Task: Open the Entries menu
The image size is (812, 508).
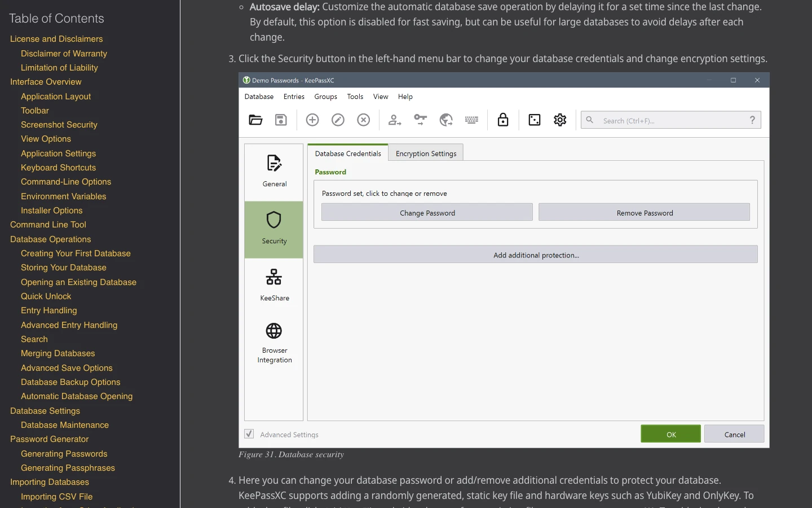Action: (294, 97)
